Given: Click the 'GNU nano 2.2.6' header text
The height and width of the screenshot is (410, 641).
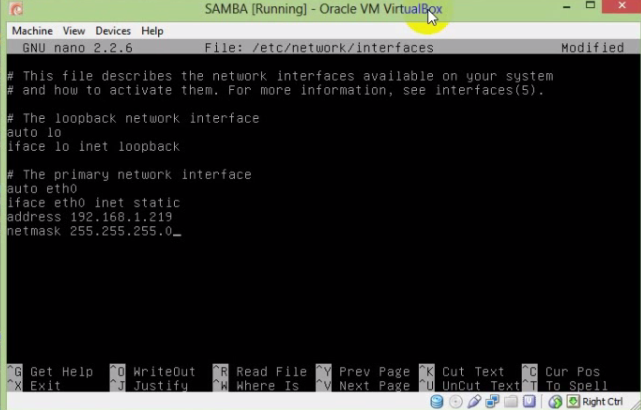Looking at the screenshot, I should [77, 48].
